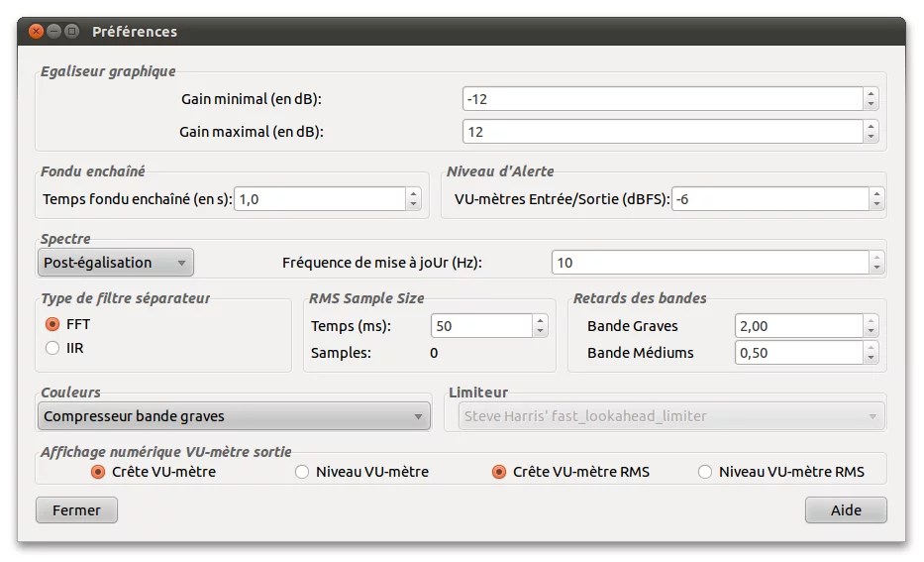Decrease the Bande Médiums delay value
This screenshot has width=924, height=562.
871,358
